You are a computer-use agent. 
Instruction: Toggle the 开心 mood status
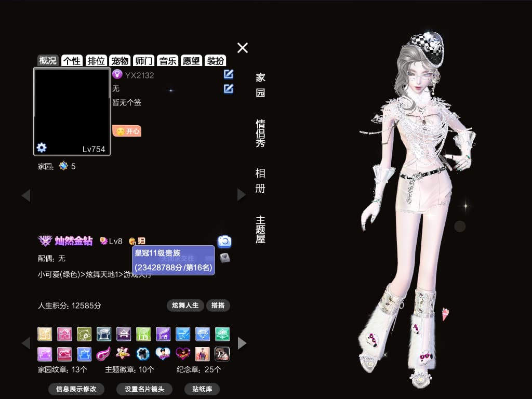[x=126, y=130]
